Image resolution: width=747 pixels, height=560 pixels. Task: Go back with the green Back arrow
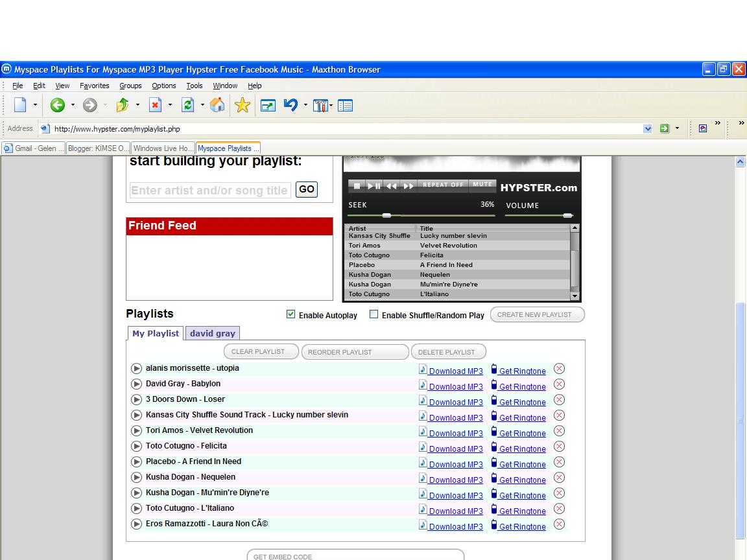[x=57, y=105]
